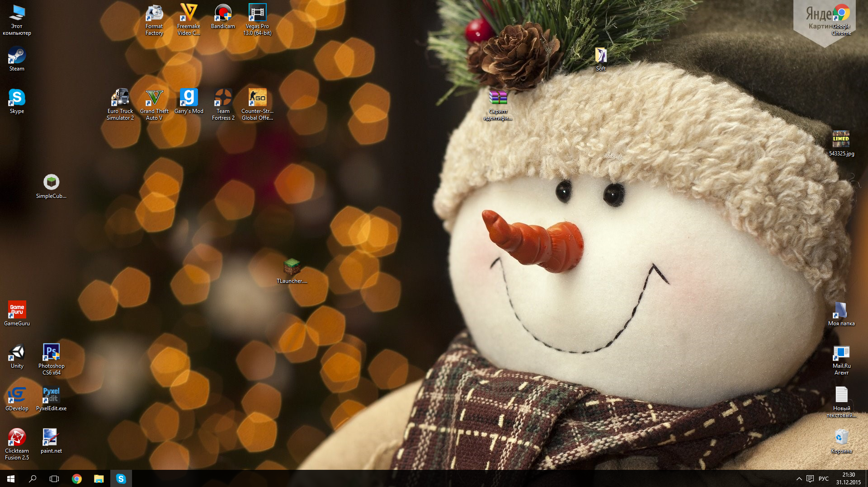Select the Skype desktop shortcut
Viewport: 868px width, 487px height.
click(x=17, y=102)
